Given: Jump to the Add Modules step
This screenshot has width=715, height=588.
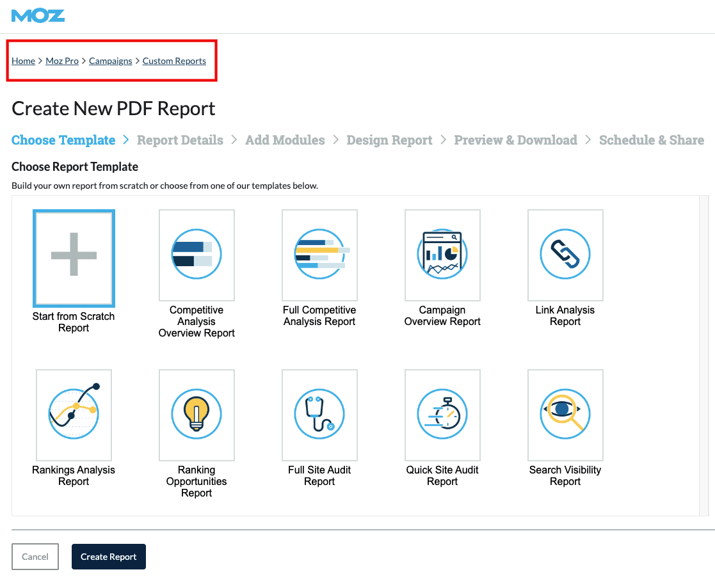Looking at the screenshot, I should [285, 140].
